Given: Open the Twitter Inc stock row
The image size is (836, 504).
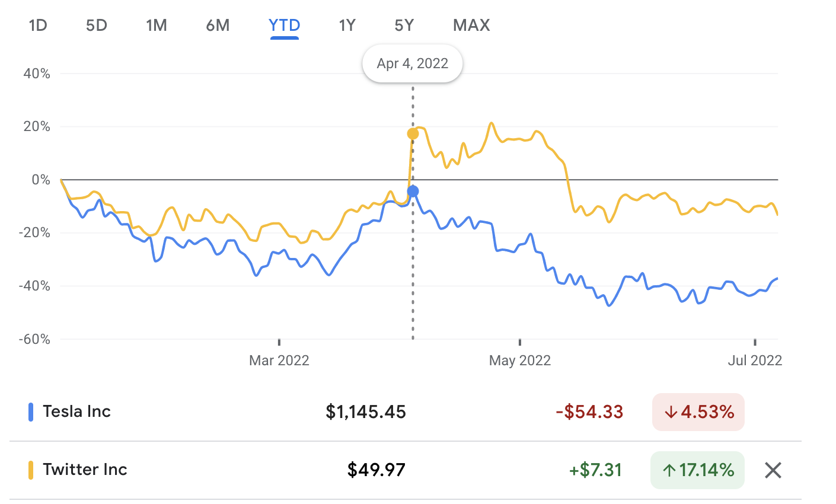Looking at the screenshot, I should 85,470.
